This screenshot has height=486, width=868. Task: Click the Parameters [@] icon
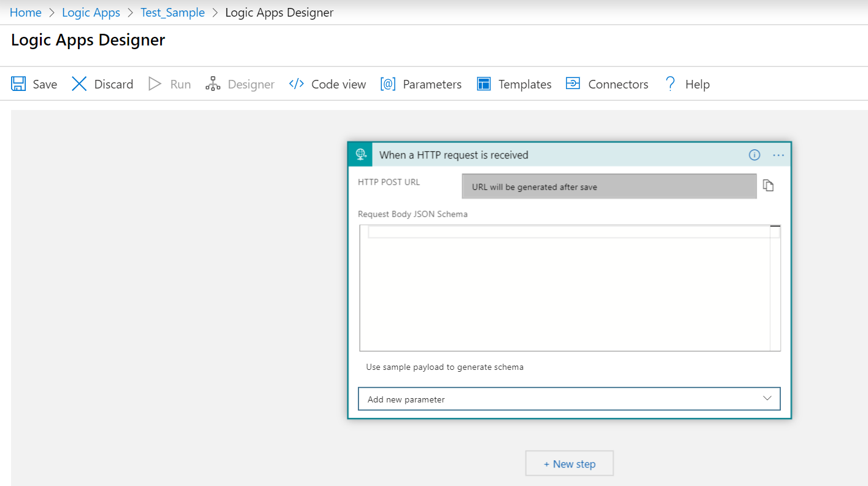(388, 84)
